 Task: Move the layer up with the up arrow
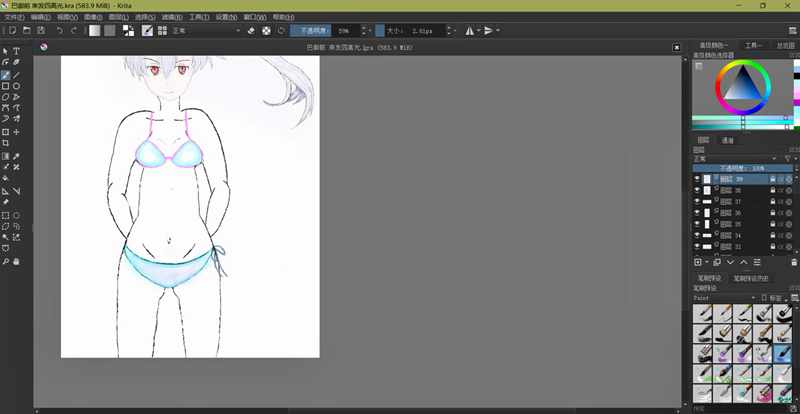(743, 262)
